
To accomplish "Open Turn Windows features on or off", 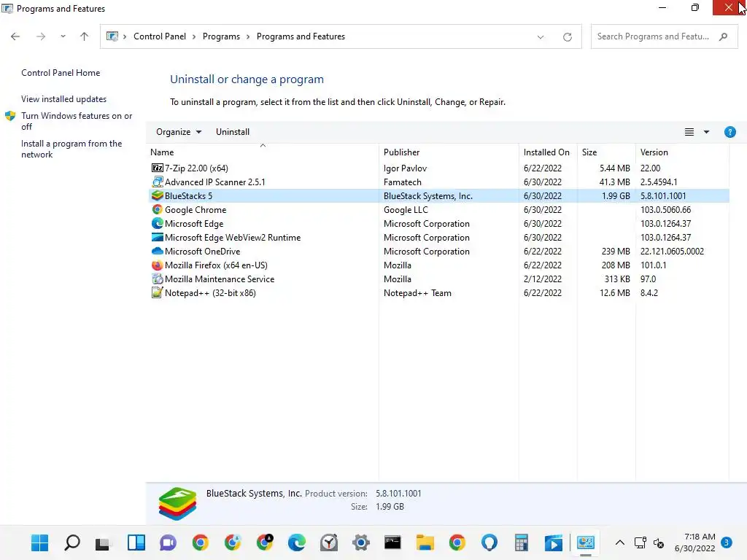I will (77, 121).
